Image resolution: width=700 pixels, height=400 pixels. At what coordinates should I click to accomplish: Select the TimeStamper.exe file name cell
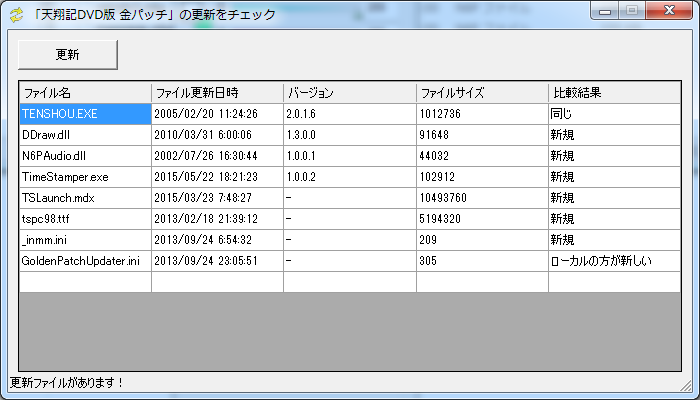point(85,177)
